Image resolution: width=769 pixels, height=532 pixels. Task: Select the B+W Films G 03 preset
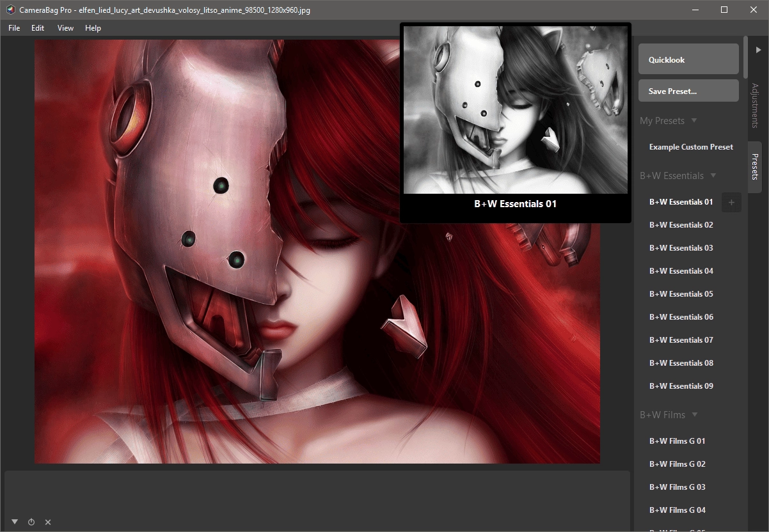[677, 487]
